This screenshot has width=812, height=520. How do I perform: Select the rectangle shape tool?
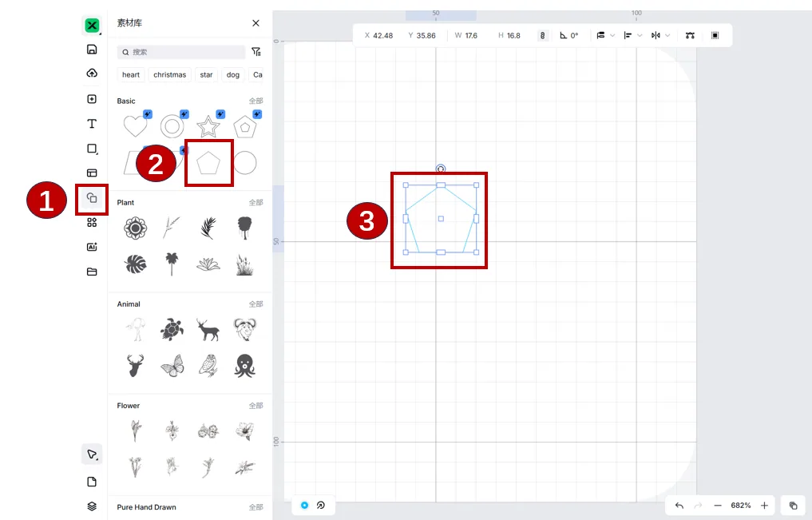click(x=92, y=149)
